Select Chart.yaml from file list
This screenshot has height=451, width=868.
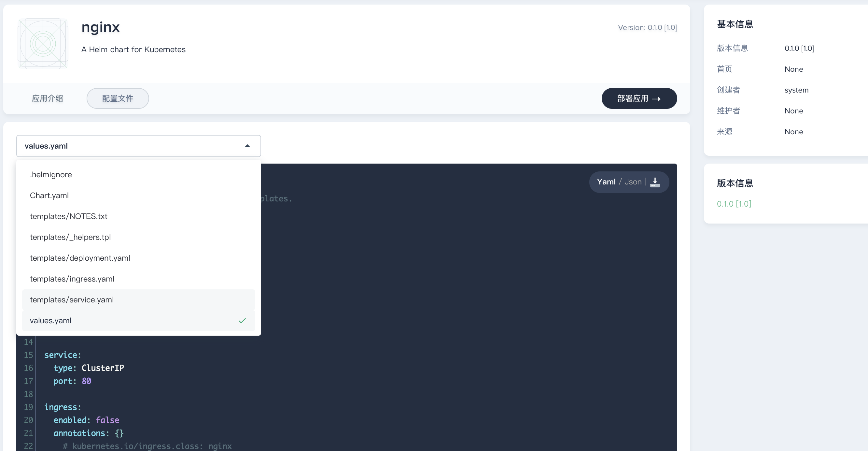[x=49, y=196]
